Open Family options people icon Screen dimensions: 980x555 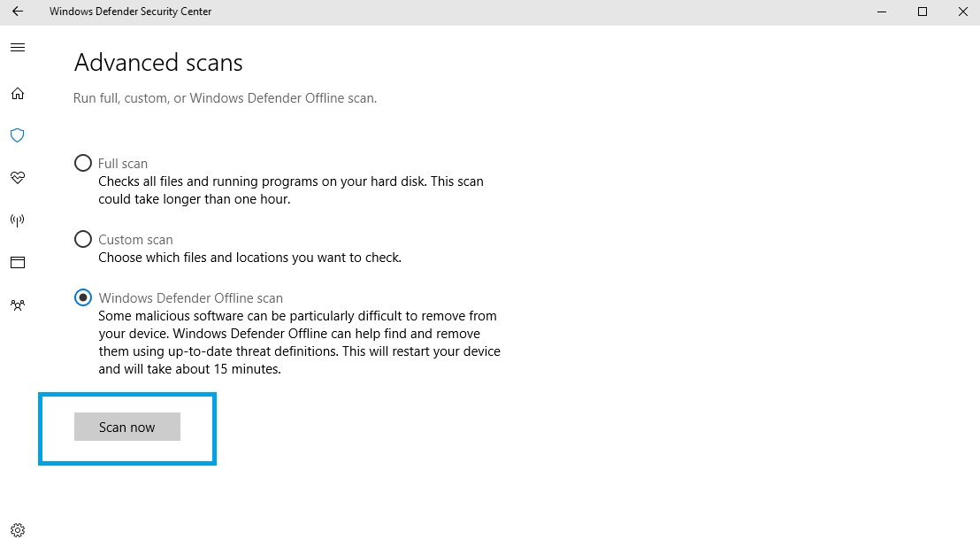[x=18, y=305]
